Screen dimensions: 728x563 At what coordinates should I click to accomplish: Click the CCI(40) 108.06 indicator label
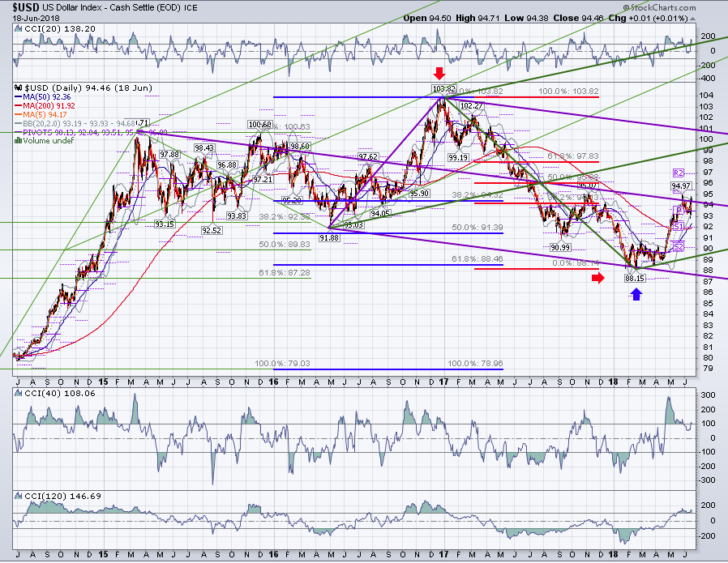tap(60, 393)
